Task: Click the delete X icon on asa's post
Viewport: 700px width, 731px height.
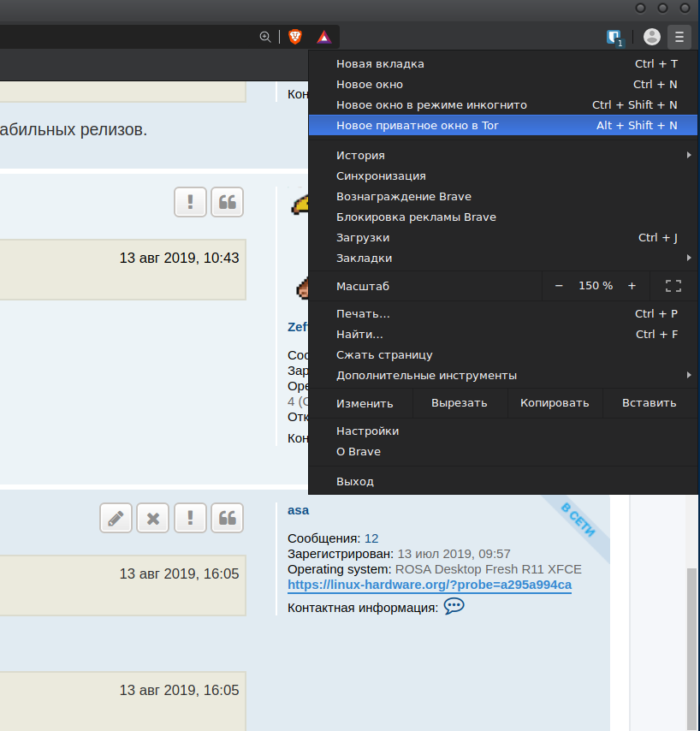Action: point(153,518)
